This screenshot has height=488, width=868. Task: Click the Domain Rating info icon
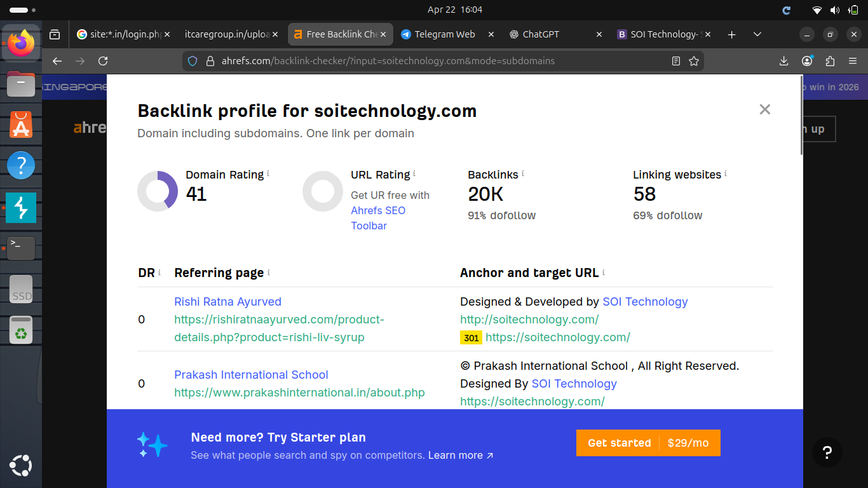point(268,173)
